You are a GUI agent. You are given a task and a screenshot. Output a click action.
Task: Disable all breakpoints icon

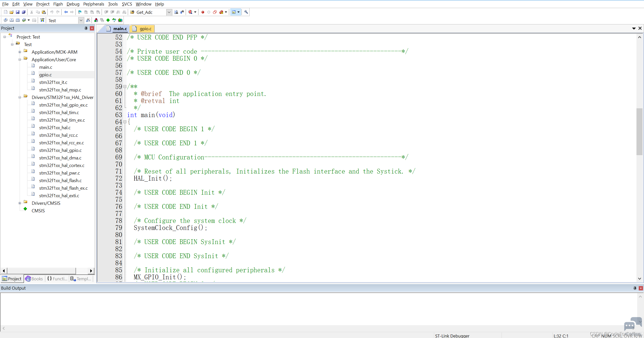[215, 12]
